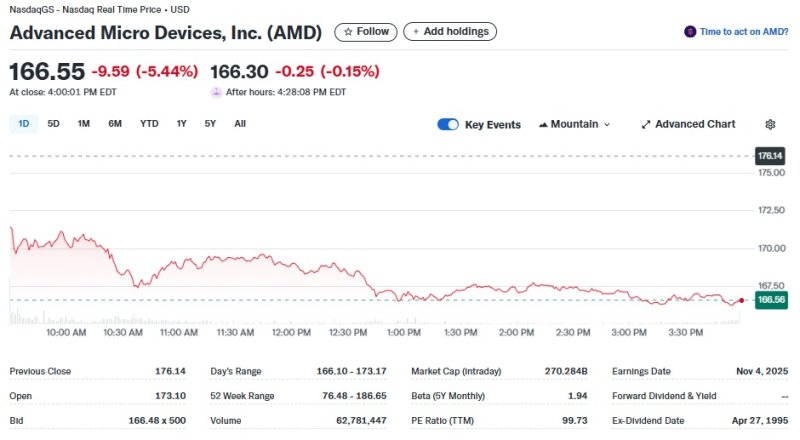
Task: Switch to the 5D range
Action: point(54,124)
